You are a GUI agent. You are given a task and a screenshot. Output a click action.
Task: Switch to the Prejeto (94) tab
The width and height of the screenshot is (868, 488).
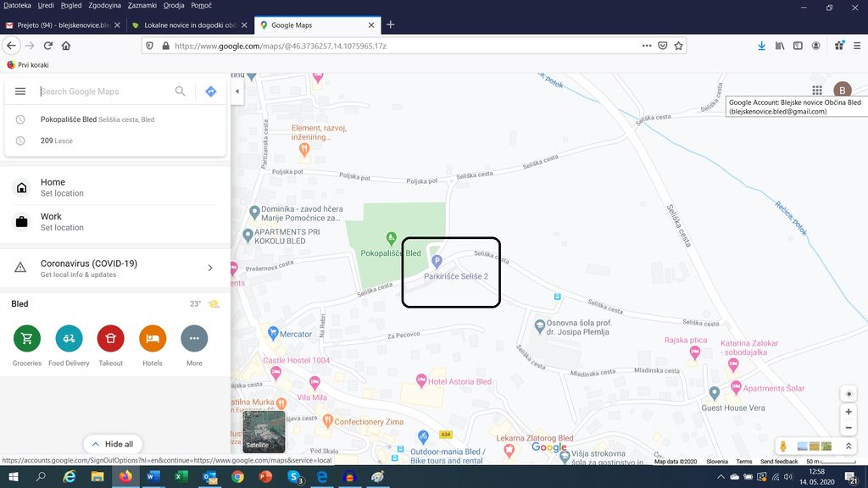pos(58,25)
